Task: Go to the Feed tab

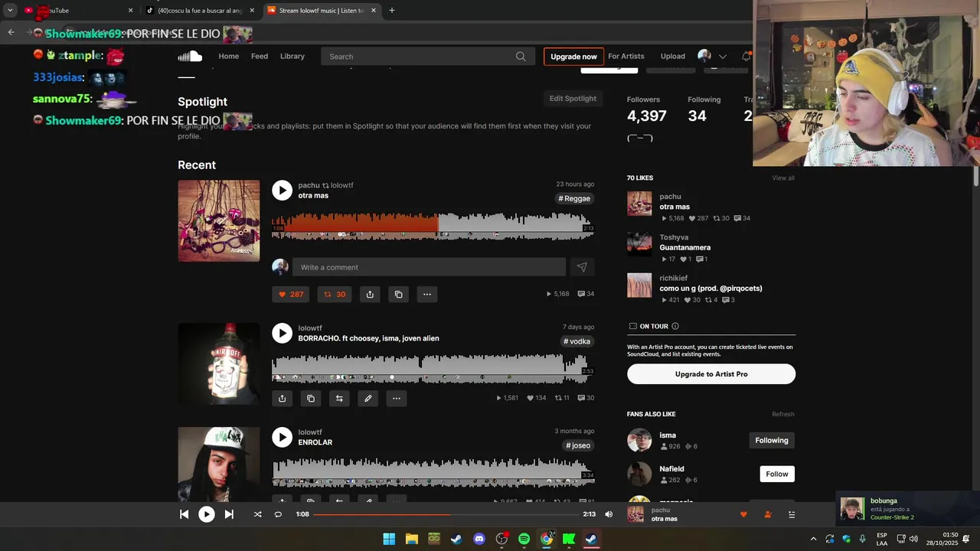Action: pos(260,56)
